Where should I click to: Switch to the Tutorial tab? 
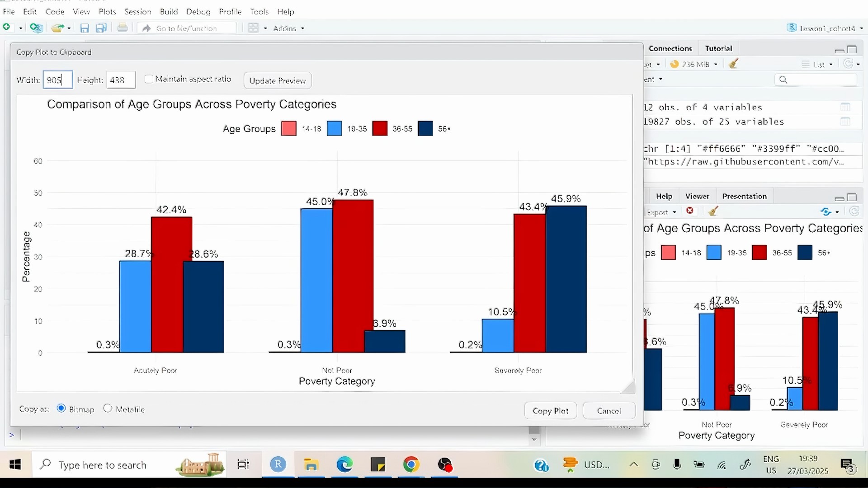[718, 48]
